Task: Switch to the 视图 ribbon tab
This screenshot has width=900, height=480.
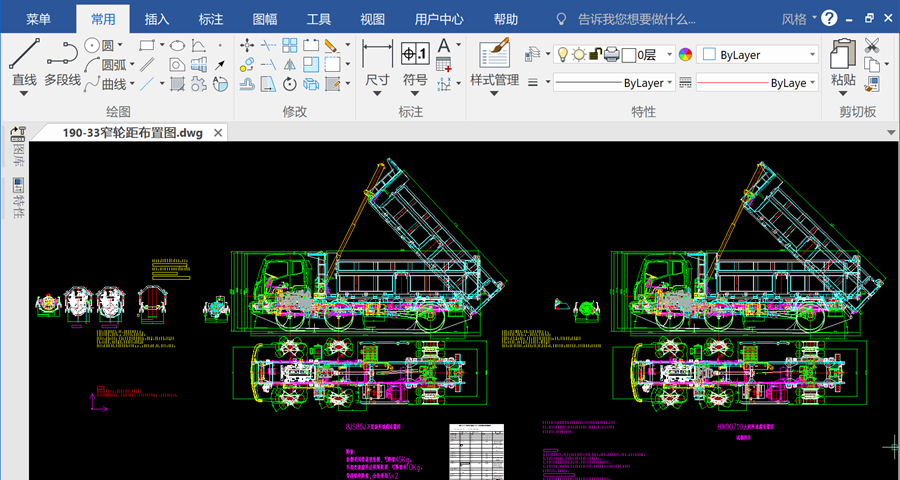Action: click(x=373, y=19)
